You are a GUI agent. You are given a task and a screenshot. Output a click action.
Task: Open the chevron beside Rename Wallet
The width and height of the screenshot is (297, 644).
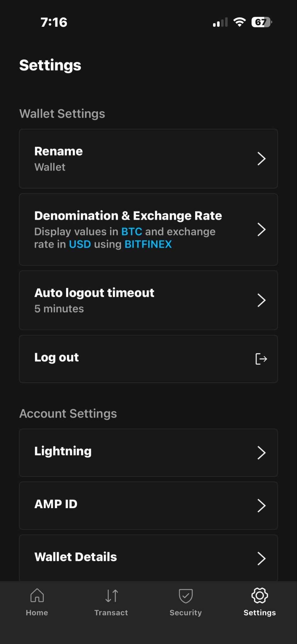(261, 158)
